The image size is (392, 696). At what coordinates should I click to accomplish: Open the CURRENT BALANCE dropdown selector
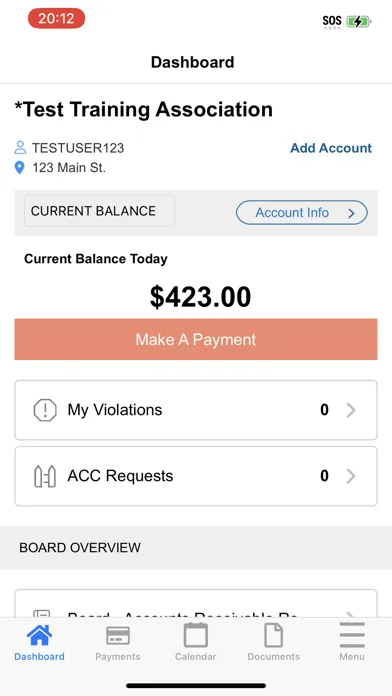(99, 211)
